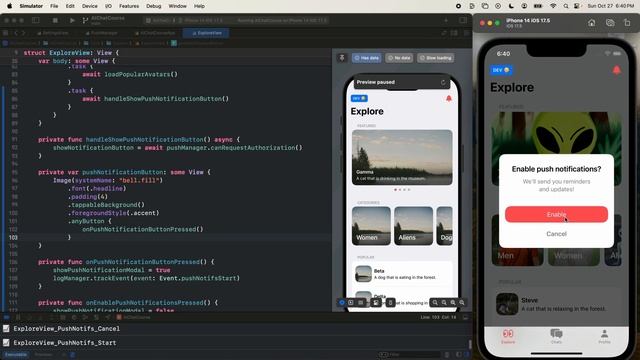The image size is (640, 360).
Task: Click the pushNotificationButton code line
Action: point(124,172)
